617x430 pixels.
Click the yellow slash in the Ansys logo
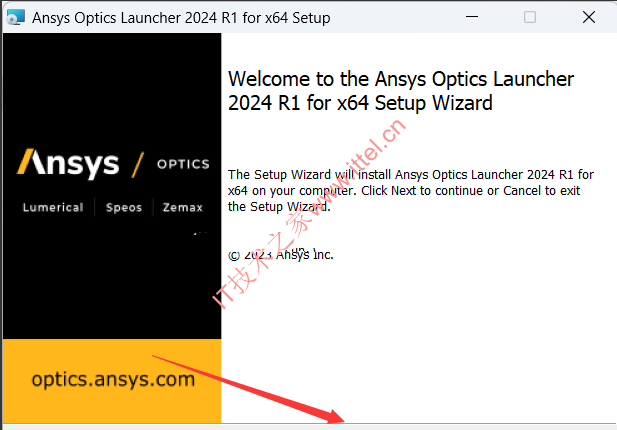tap(138, 164)
